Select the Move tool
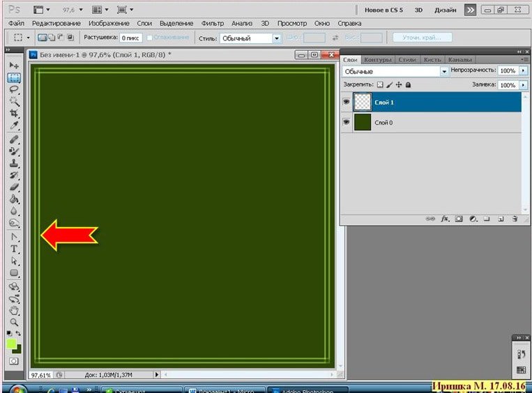This screenshot has height=393, width=532. [x=14, y=65]
